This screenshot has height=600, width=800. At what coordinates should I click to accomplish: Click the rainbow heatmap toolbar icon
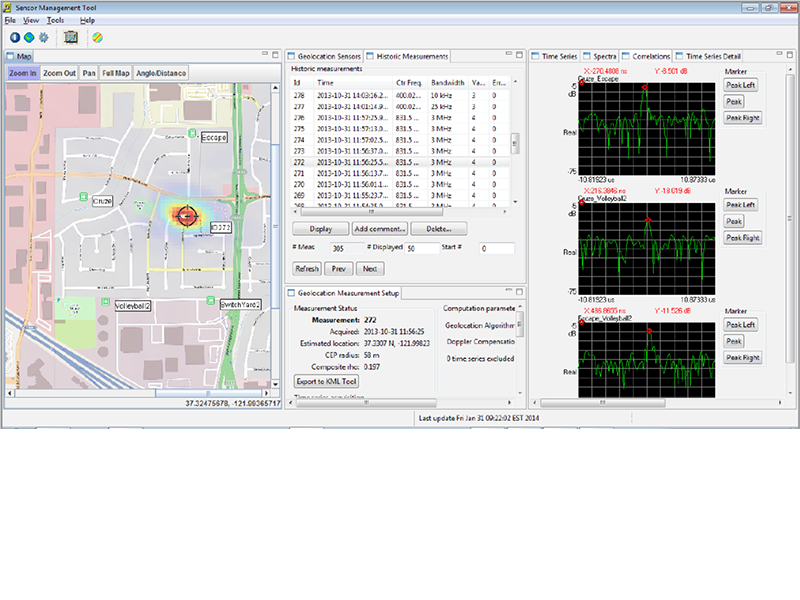click(97, 37)
